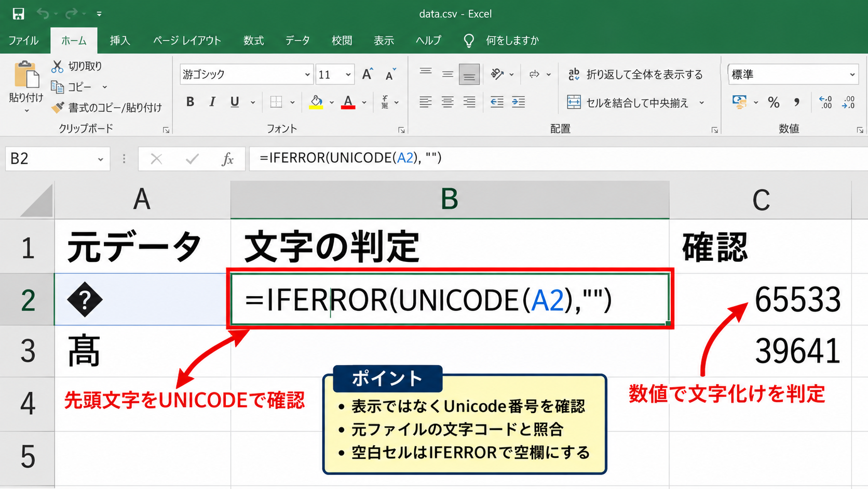Open the insert function fx dialog
This screenshot has height=489, width=868.
[227, 158]
